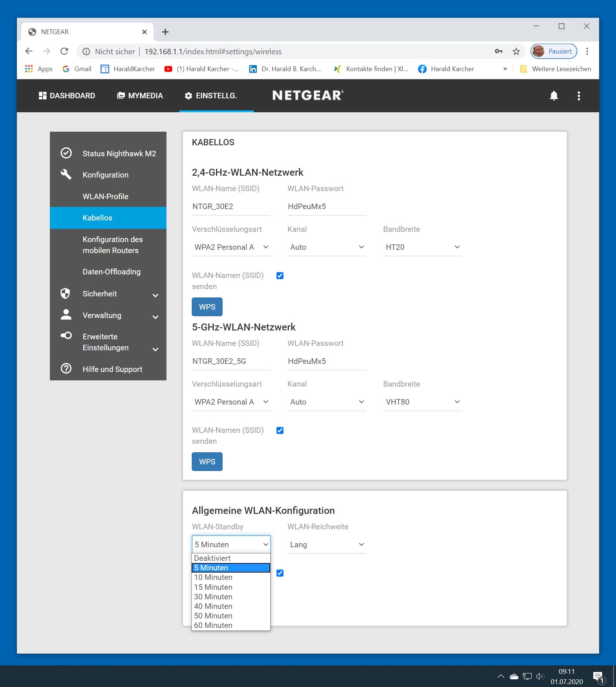Screen dimensions: 616x687
Task: Open WLAN-Profile in the sidebar
Action: click(x=106, y=196)
